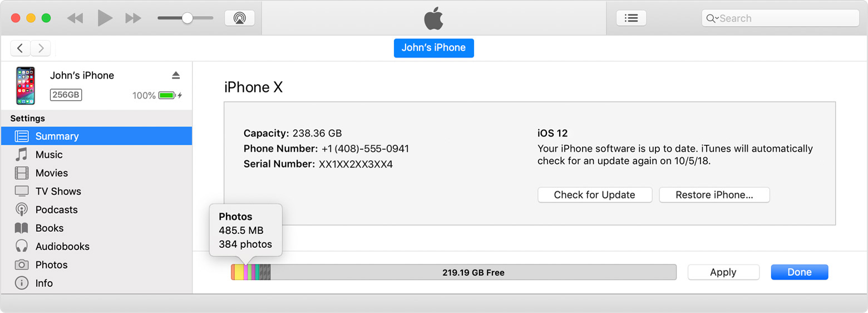
Task: Click the yellow segment of storage bar
Action: coord(239,272)
